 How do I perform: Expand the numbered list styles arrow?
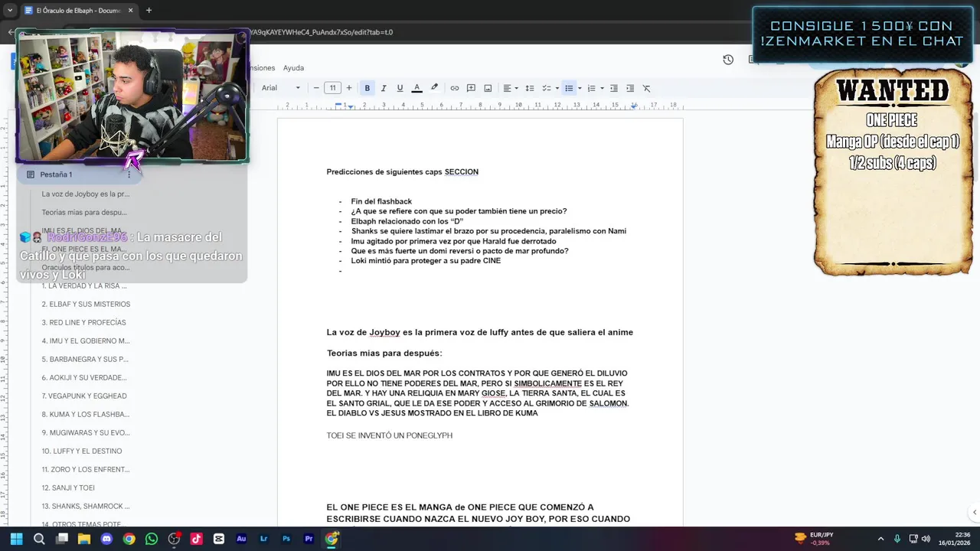[x=602, y=88]
